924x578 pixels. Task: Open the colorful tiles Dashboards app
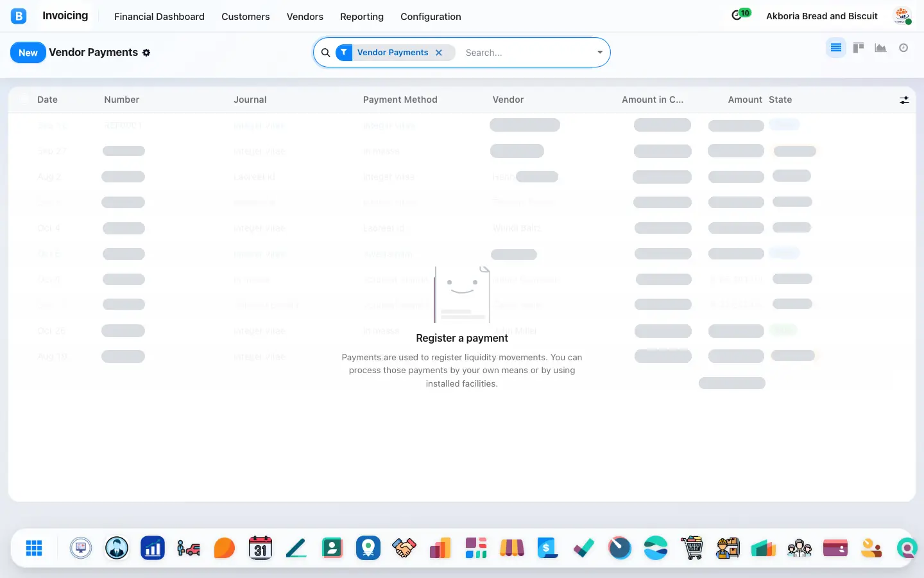[x=476, y=548]
